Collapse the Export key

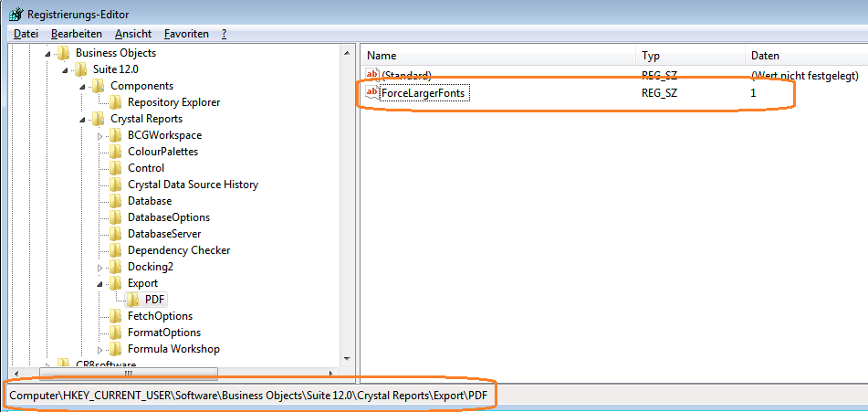tap(100, 284)
